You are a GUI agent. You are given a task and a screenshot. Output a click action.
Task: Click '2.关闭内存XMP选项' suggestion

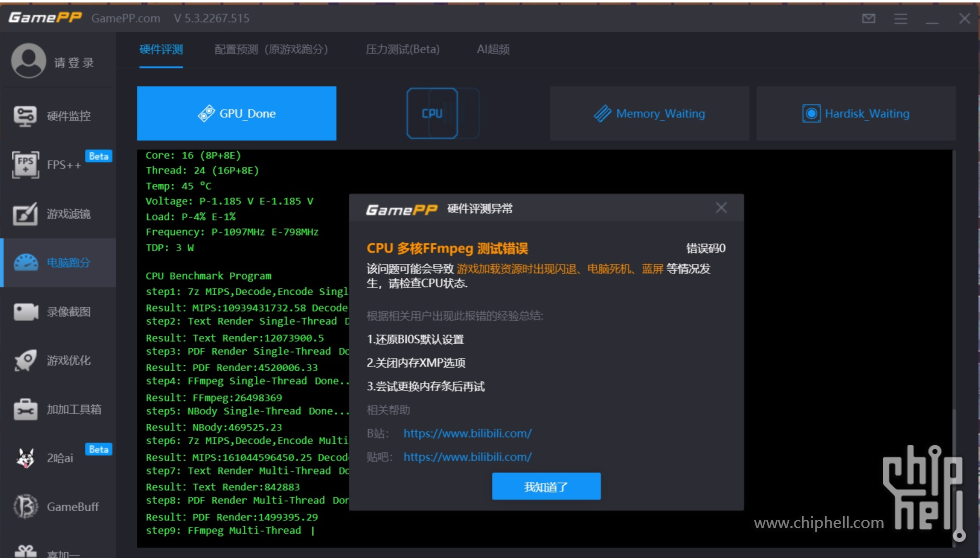tap(416, 362)
